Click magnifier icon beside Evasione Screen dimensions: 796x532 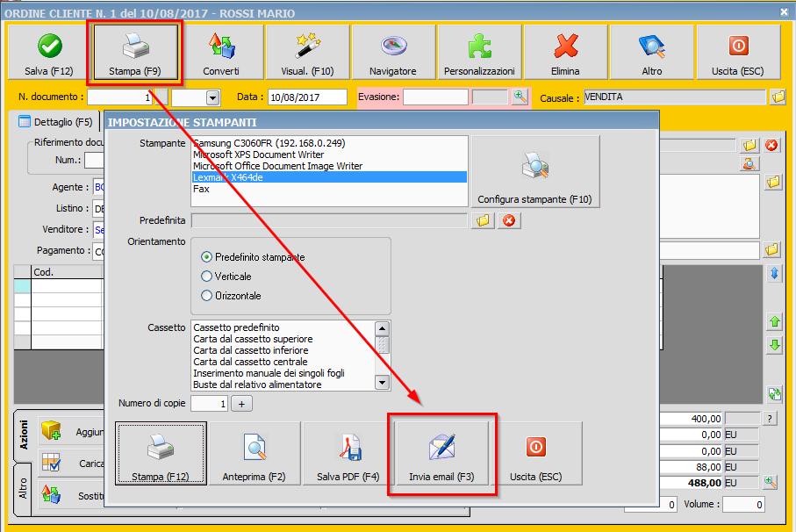pyautogui.click(x=520, y=97)
